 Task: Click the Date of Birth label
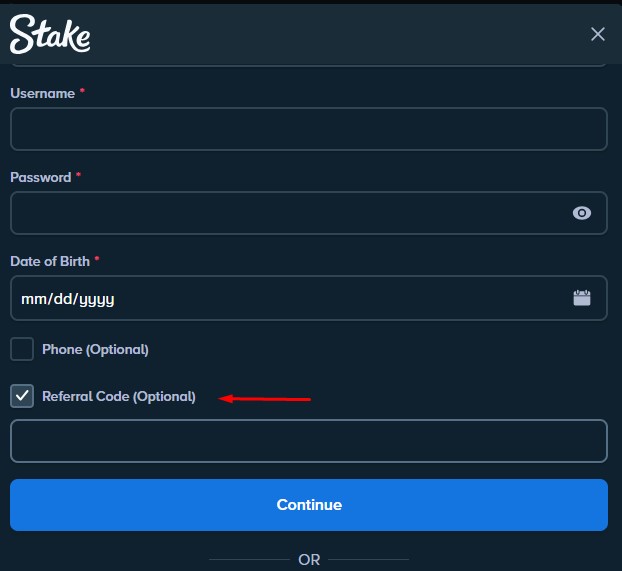(50, 261)
